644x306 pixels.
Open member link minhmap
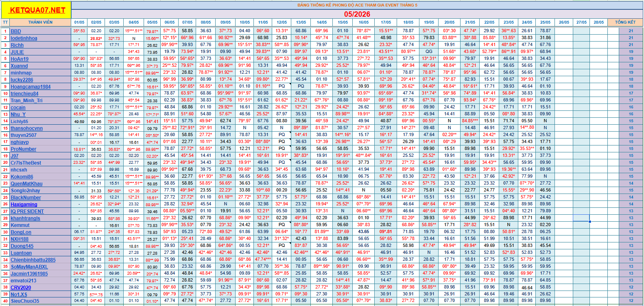coord(21,73)
